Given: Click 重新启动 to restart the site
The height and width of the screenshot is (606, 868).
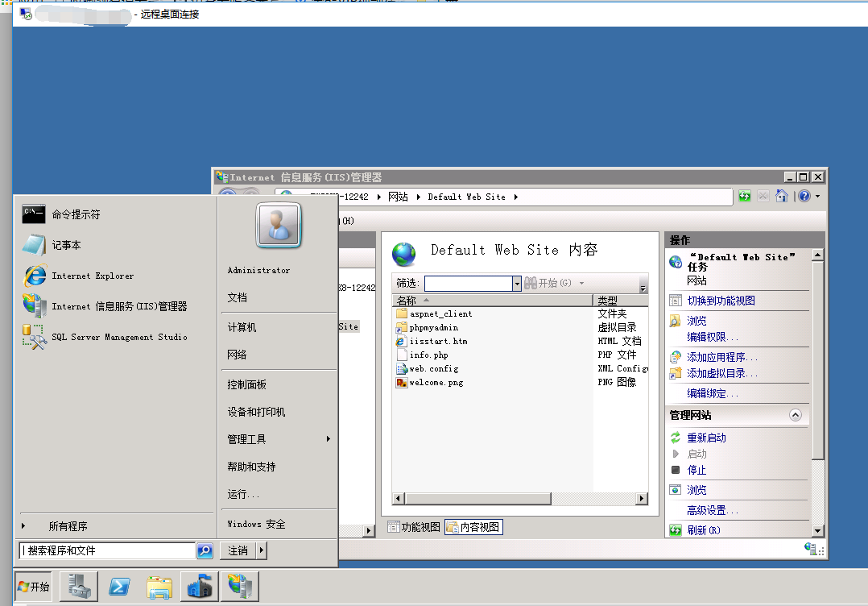Looking at the screenshot, I should (x=706, y=438).
